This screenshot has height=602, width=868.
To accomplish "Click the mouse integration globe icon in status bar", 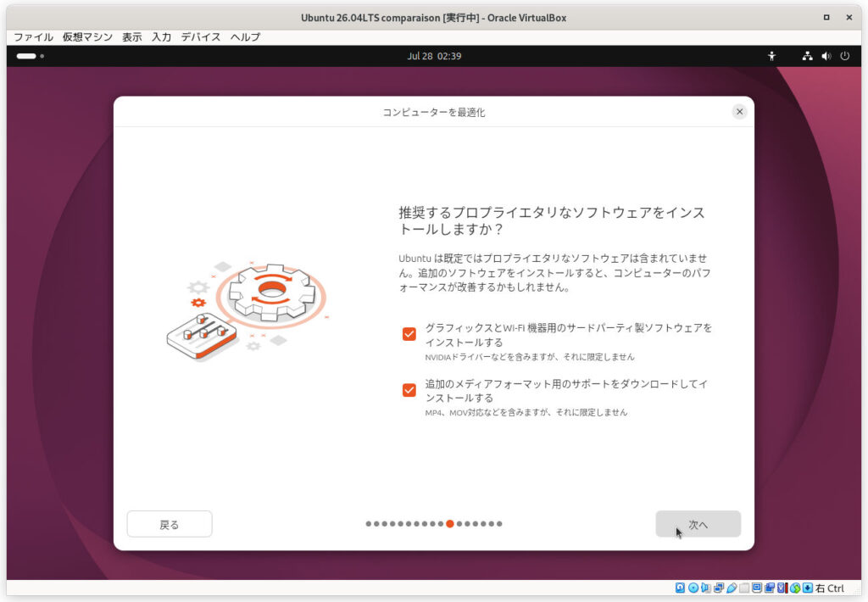I will [x=795, y=588].
